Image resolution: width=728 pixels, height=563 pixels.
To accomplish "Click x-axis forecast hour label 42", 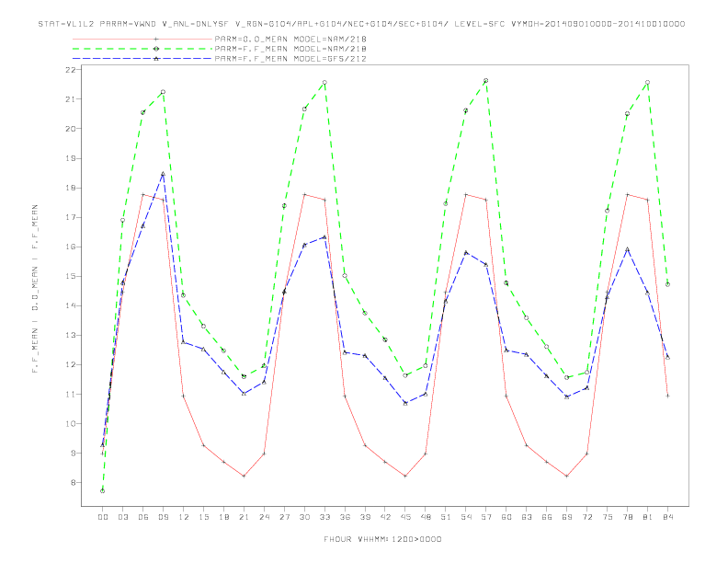I will (385, 517).
